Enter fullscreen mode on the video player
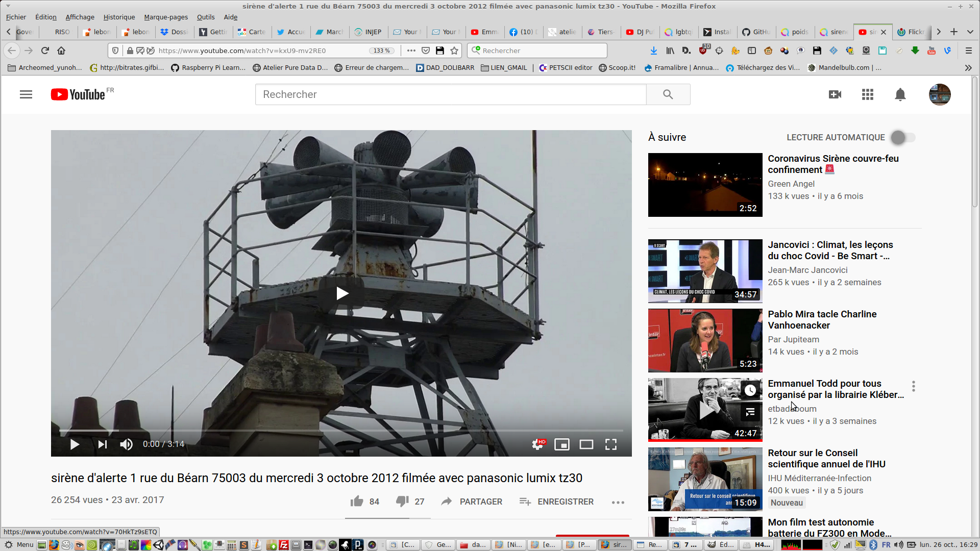The width and height of the screenshot is (980, 551). tap(611, 444)
